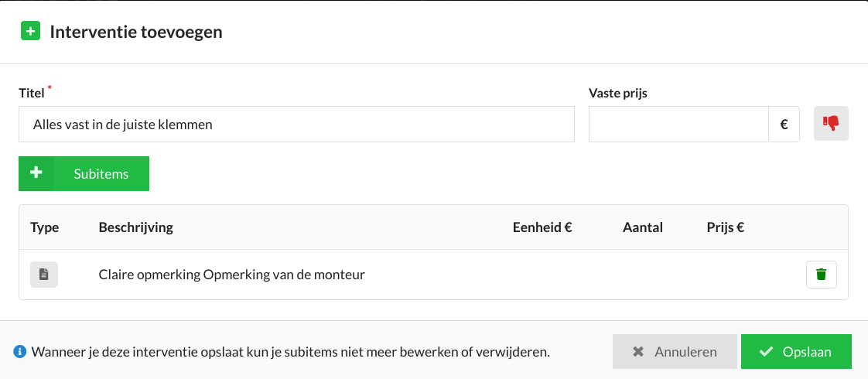This screenshot has height=379, width=868.
Task: Open the Subitems add menu
Action: point(84,174)
